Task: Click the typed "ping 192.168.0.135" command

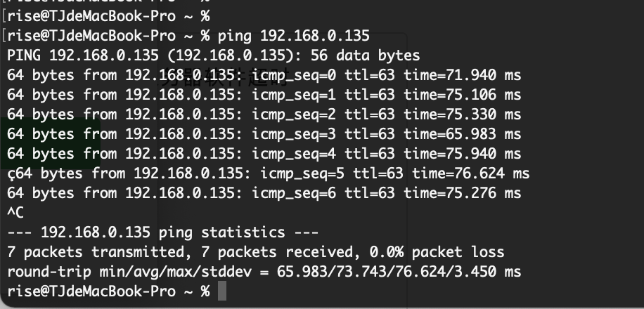Action: click(x=294, y=35)
